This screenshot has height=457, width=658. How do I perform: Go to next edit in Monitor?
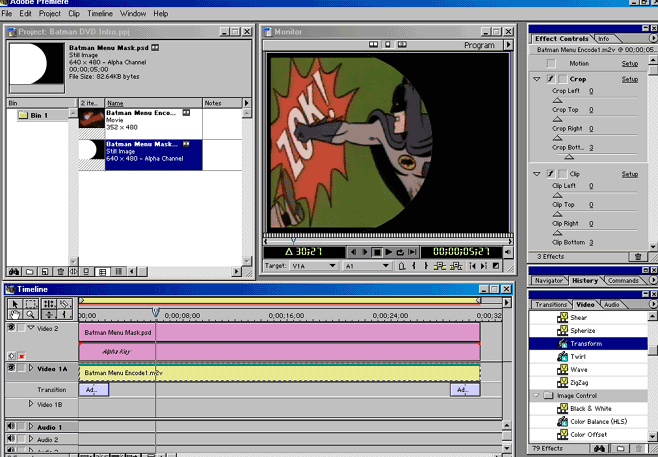(484, 266)
